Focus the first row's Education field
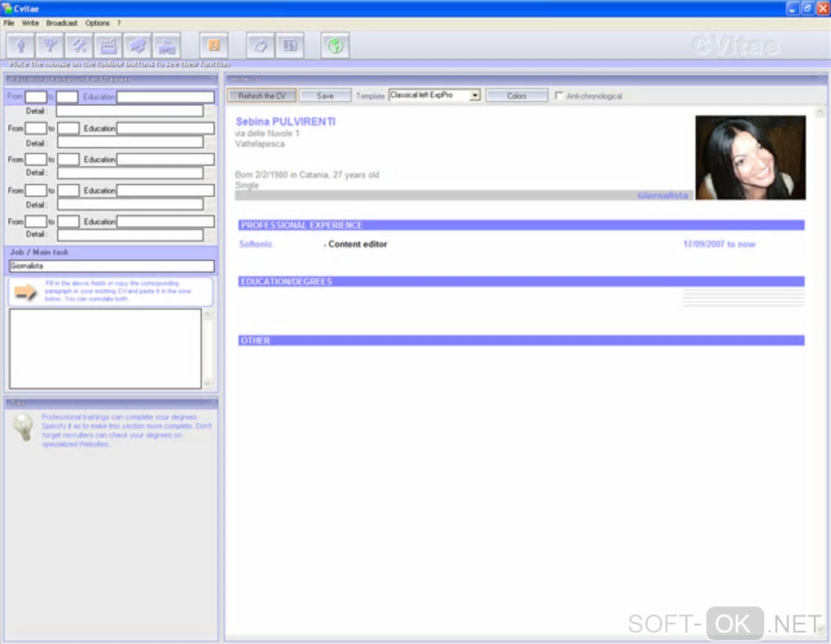Screen dimensions: 831x644 coord(165,97)
